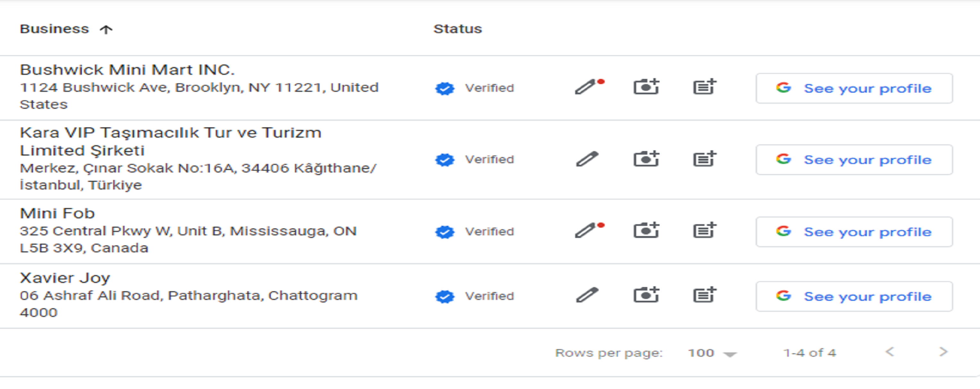Toggle the Business column sort arrow
Screen dimensions: 980x389
pyautogui.click(x=106, y=29)
